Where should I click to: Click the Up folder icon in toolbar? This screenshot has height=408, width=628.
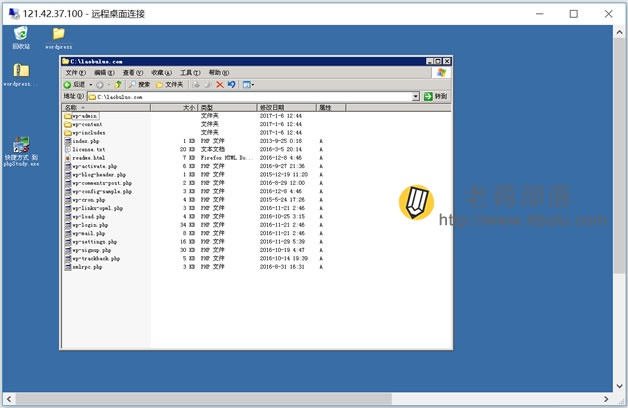pos(118,84)
